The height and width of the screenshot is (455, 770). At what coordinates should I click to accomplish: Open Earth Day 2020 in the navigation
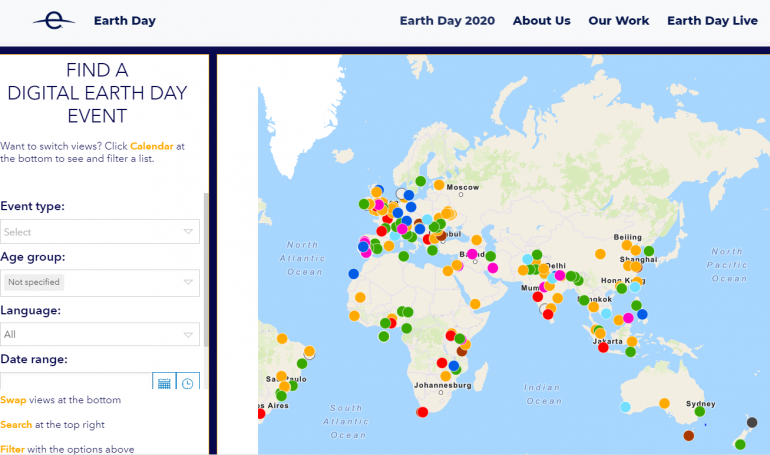(x=447, y=21)
